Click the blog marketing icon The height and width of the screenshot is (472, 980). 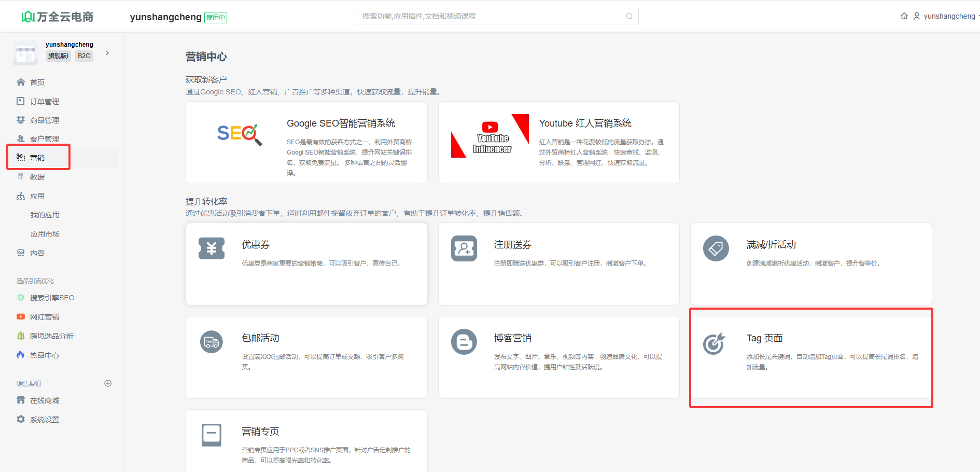coord(464,342)
